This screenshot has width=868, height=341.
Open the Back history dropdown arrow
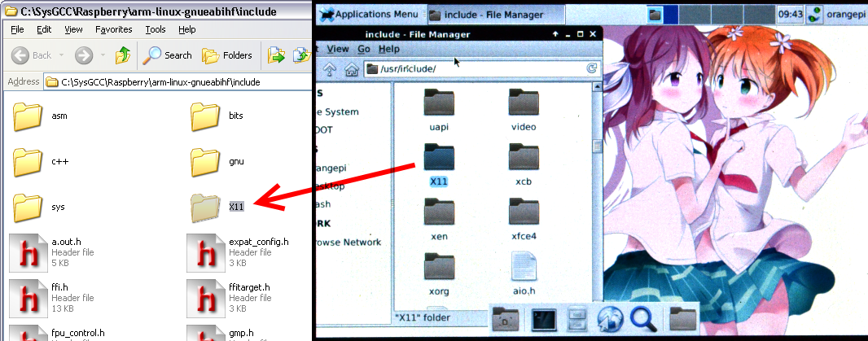pyautogui.click(x=61, y=55)
